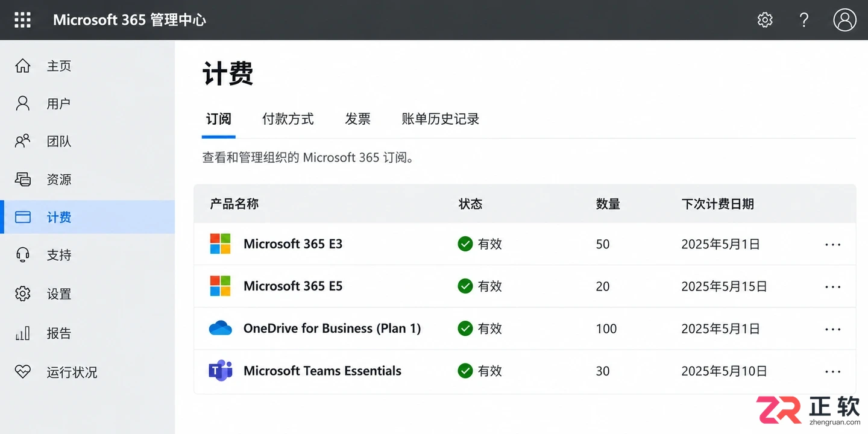
Task: Select 计费 in the sidebar
Action: point(87,217)
